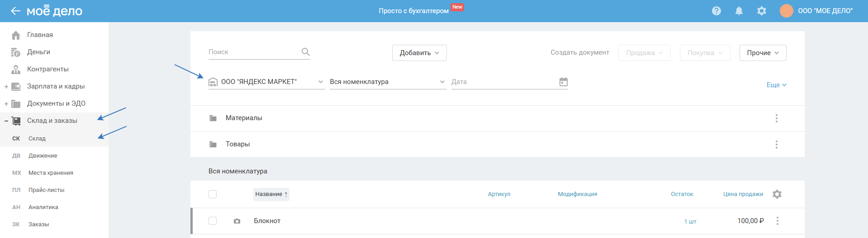The height and width of the screenshot is (238, 868).
Task: Click the Склад и заказы cart icon
Action: [x=16, y=121]
